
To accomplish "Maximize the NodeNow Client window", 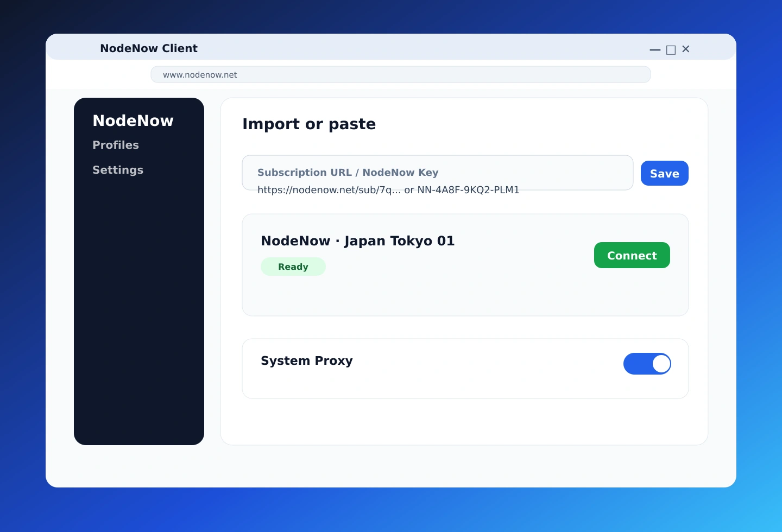I will pos(671,49).
